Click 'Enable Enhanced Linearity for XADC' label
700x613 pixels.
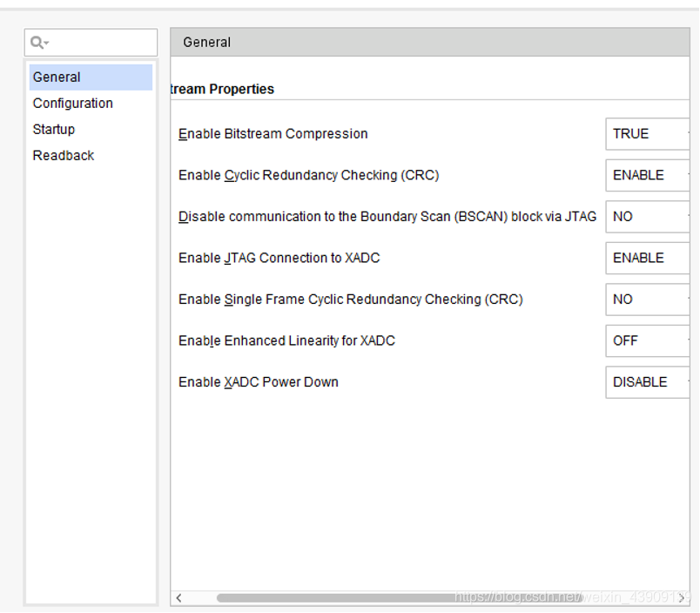pyautogui.click(x=286, y=340)
